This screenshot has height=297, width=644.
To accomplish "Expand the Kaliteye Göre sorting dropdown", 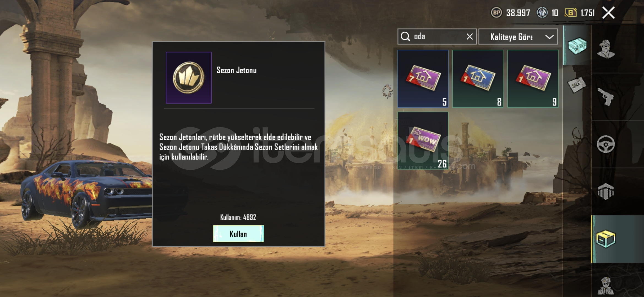I will tap(518, 37).
